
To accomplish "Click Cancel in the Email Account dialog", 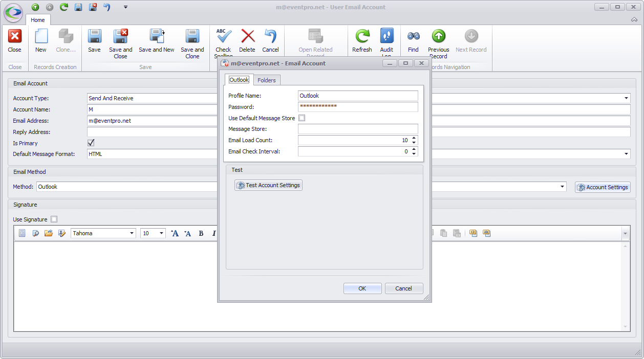I will 404,288.
